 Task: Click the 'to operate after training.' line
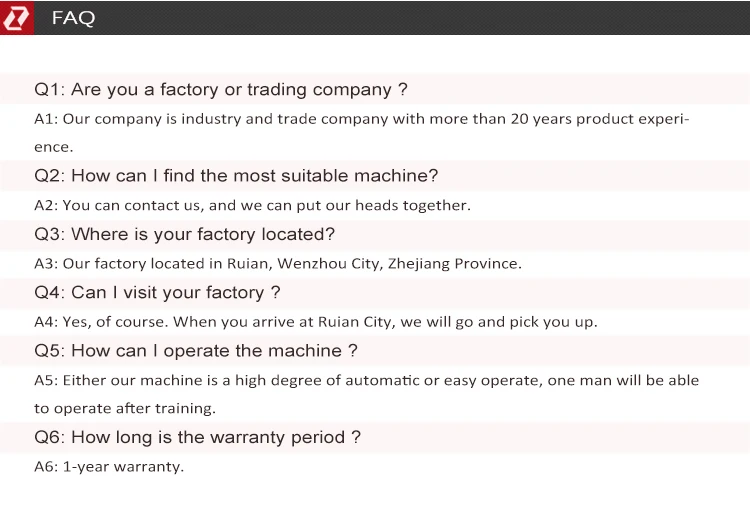(x=125, y=408)
